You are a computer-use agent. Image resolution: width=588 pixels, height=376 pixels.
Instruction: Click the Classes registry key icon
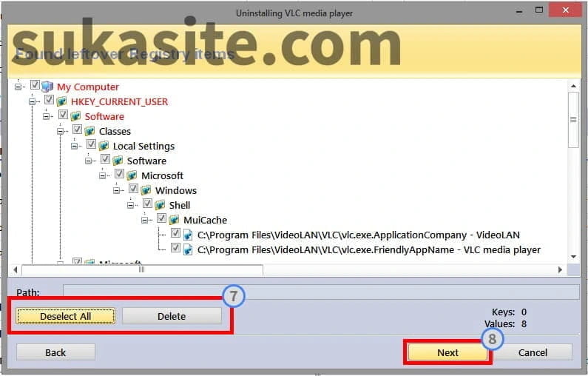(x=89, y=131)
